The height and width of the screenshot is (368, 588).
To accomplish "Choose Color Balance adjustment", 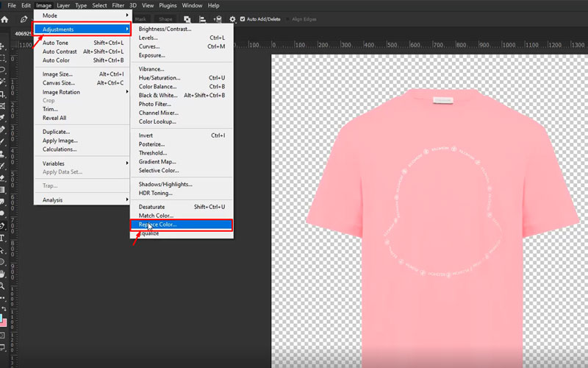I will click(x=182, y=86).
